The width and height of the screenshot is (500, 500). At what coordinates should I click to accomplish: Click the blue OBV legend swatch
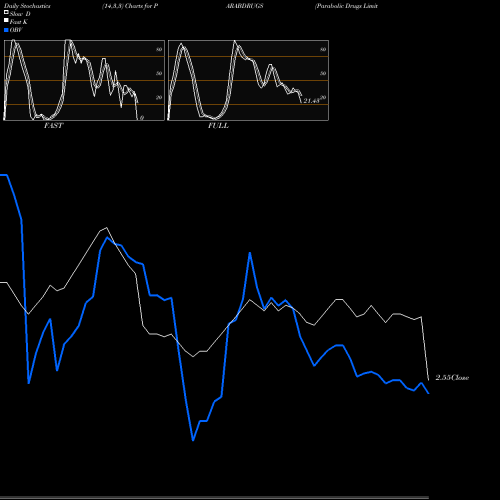pos(6,30)
